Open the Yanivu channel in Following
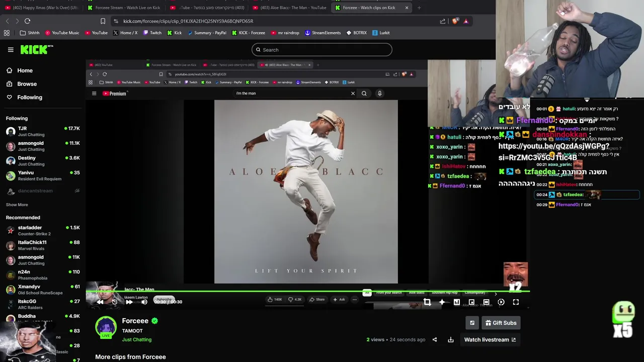The height and width of the screenshot is (362, 644). pyautogui.click(x=43, y=175)
